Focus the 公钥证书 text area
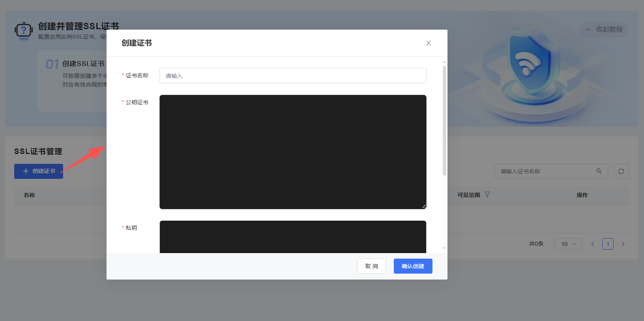644x321 pixels. click(293, 152)
